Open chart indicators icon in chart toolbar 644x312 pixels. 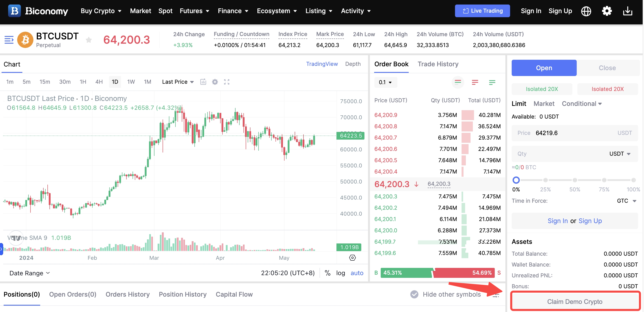point(203,82)
